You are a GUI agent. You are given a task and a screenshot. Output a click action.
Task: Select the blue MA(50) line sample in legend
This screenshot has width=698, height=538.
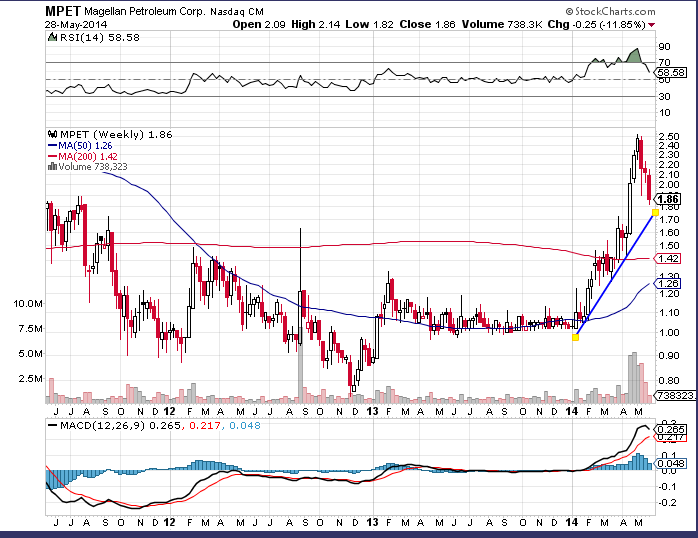tap(53, 146)
